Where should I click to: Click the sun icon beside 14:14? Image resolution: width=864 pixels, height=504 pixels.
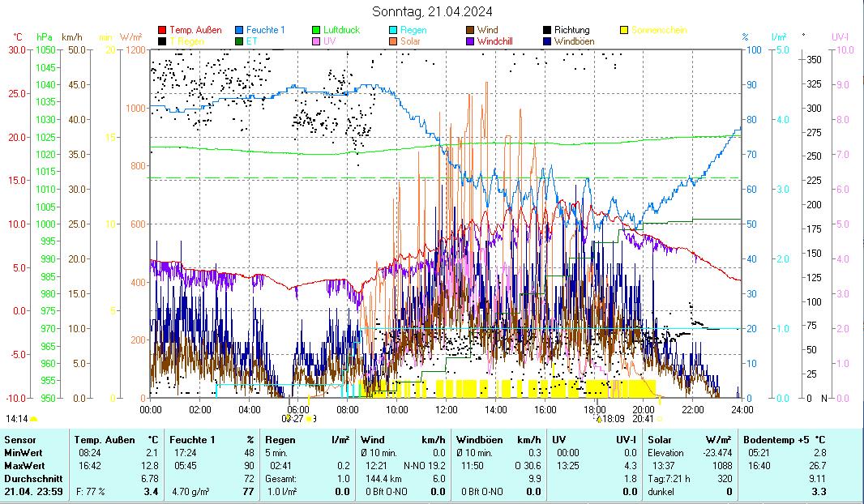[x=34, y=419]
